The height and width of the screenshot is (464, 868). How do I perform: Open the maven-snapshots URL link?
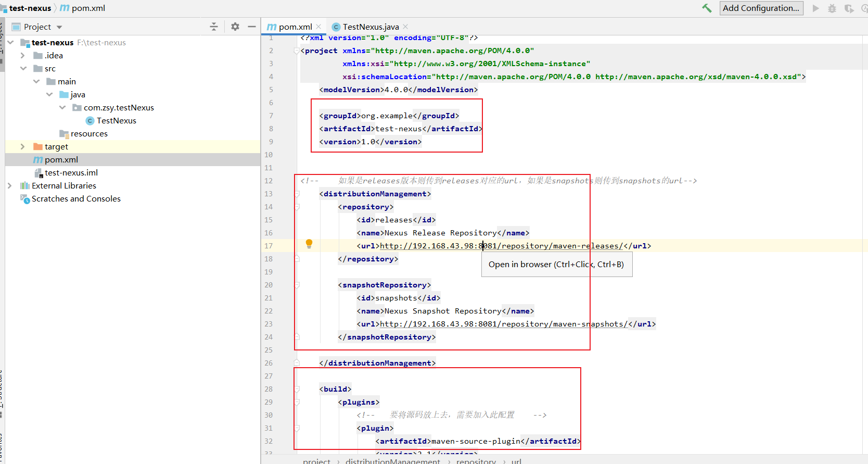coord(503,324)
